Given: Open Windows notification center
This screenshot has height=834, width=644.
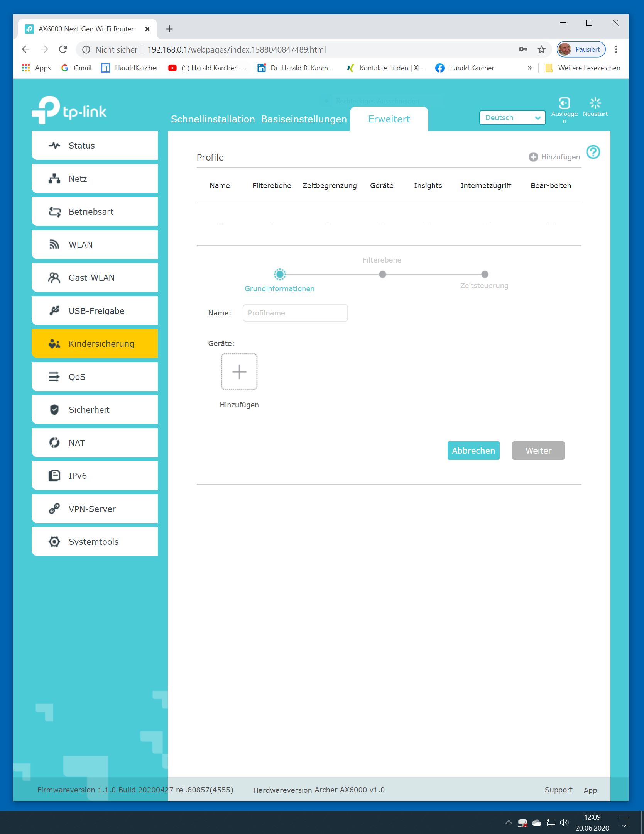Looking at the screenshot, I should [625, 822].
